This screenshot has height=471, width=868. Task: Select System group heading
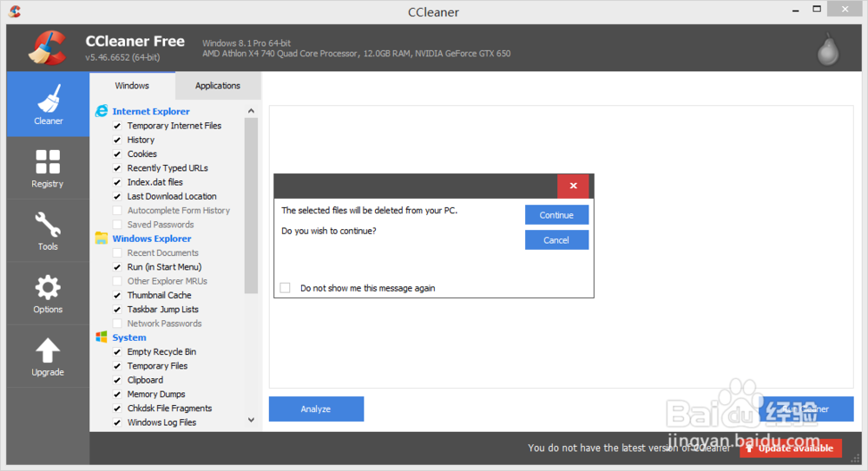pos(129,337)
